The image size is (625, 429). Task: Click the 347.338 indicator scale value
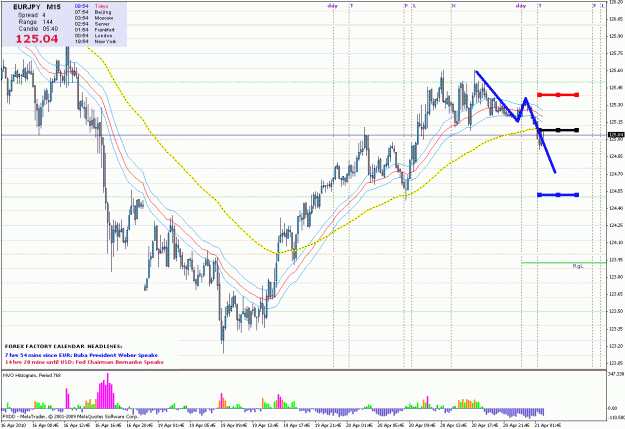[615, 374]
